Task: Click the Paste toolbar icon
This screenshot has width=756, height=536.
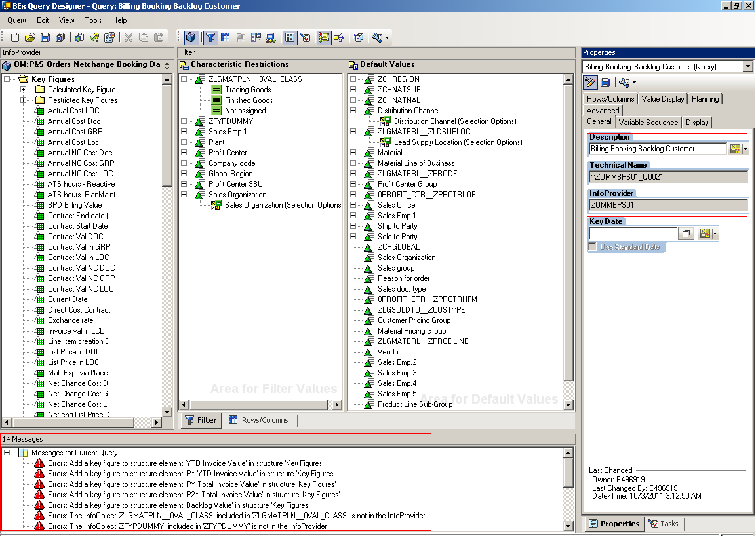Action: click(157, 37)
